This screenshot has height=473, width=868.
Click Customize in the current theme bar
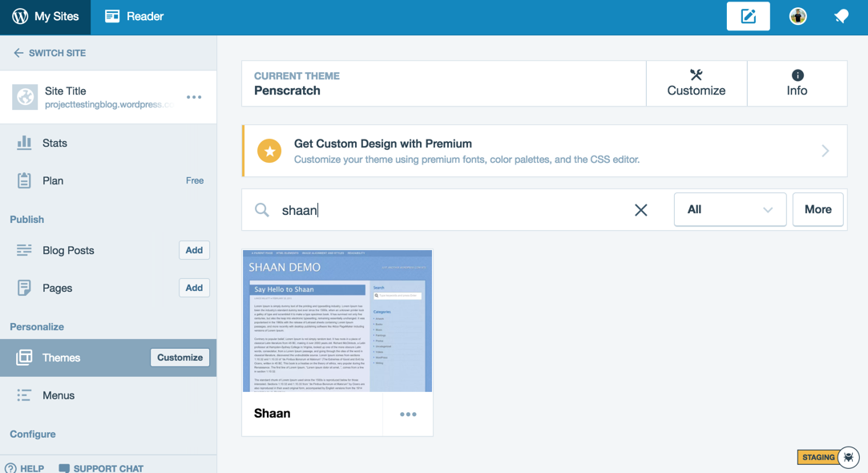click(696, 83)
